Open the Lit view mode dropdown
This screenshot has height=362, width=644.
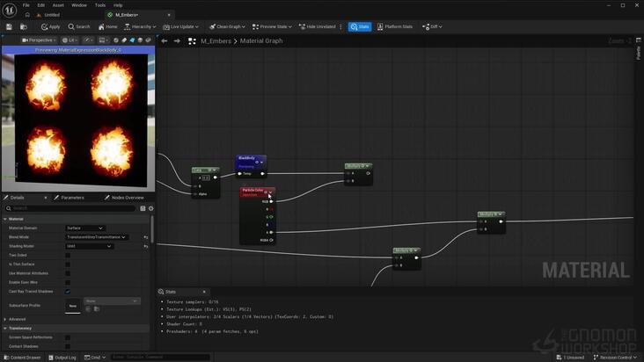point(70,40)
